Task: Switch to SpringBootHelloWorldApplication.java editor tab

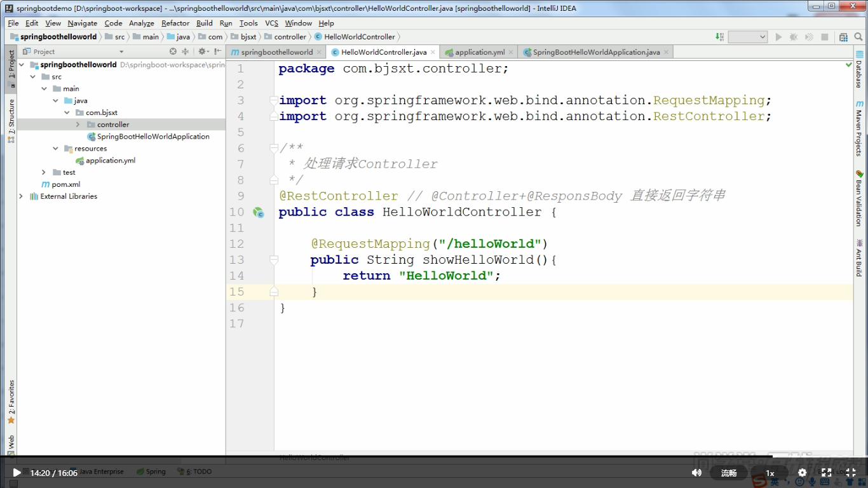Action: coord(596,52)
